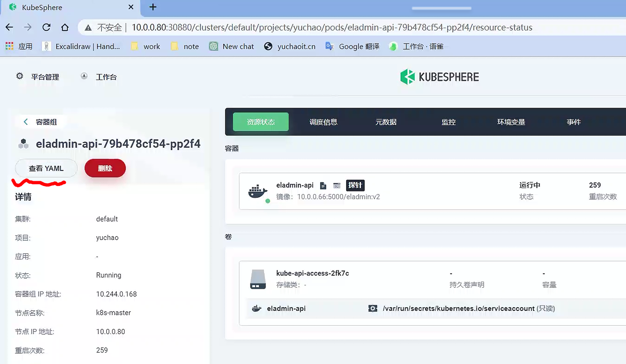Open the New chat bookmark
Viewport: 626px width, 364px height.
coord(231,47)
